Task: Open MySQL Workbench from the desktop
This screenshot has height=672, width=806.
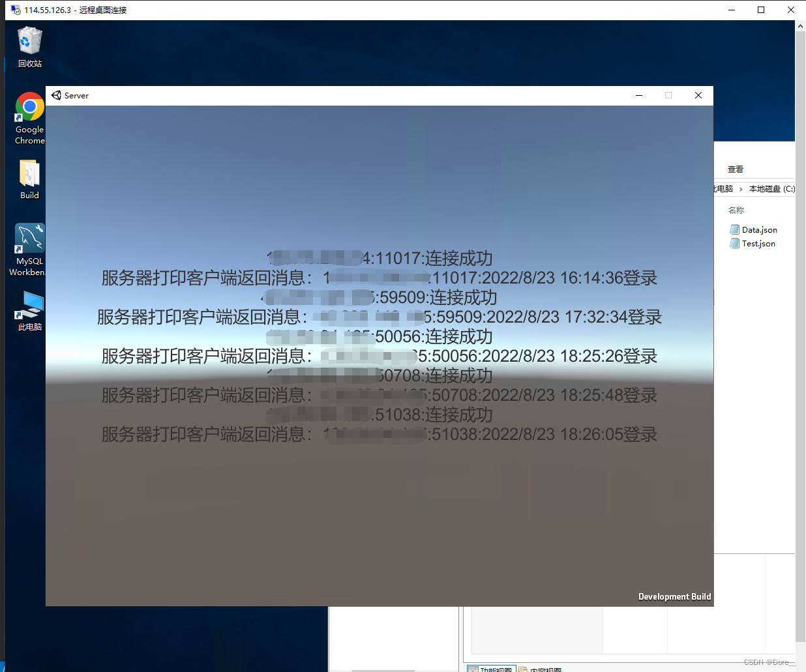Action: (x=29, y=239)
